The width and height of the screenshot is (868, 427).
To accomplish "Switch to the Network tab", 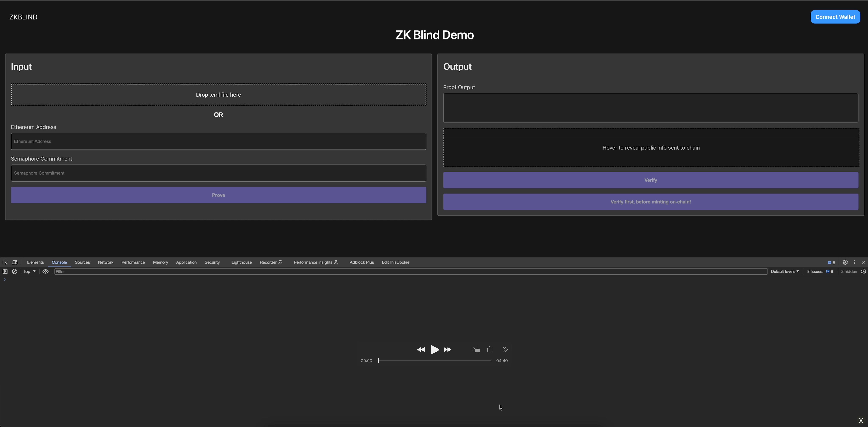I will click(105, 262).
